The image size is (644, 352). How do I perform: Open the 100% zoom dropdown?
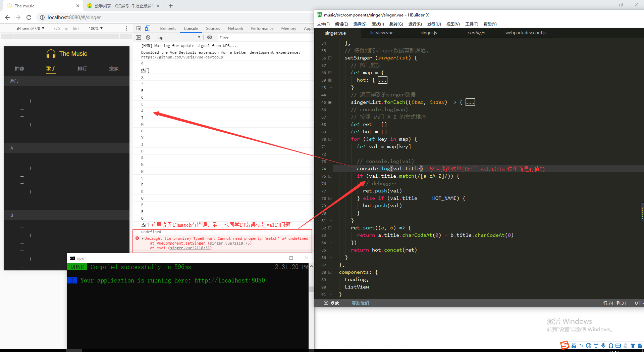[x=96, y=29]
